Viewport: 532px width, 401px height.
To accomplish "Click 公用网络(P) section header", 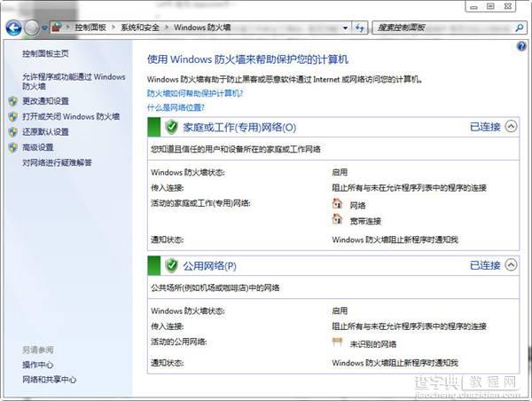I will [209, 266].
